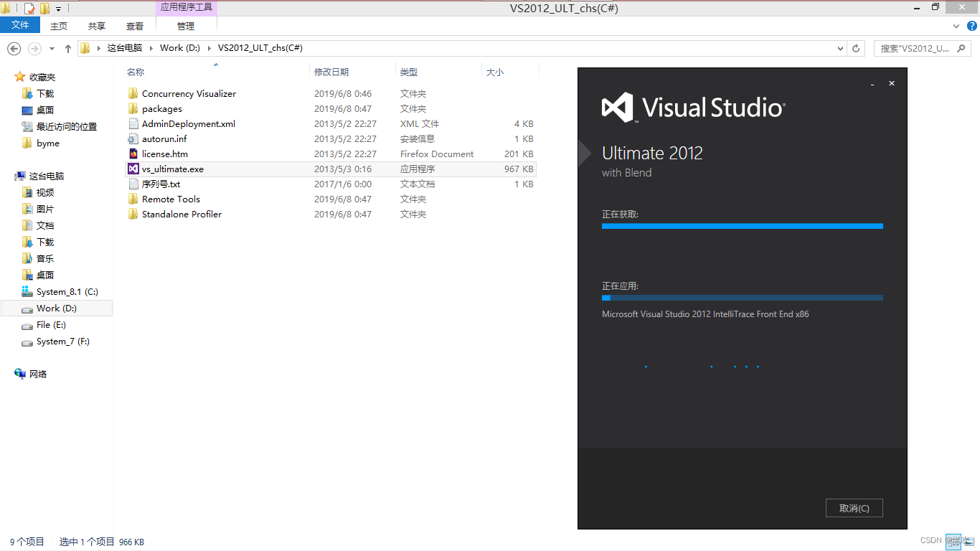Select 下载 under 收藏夹

45,93
